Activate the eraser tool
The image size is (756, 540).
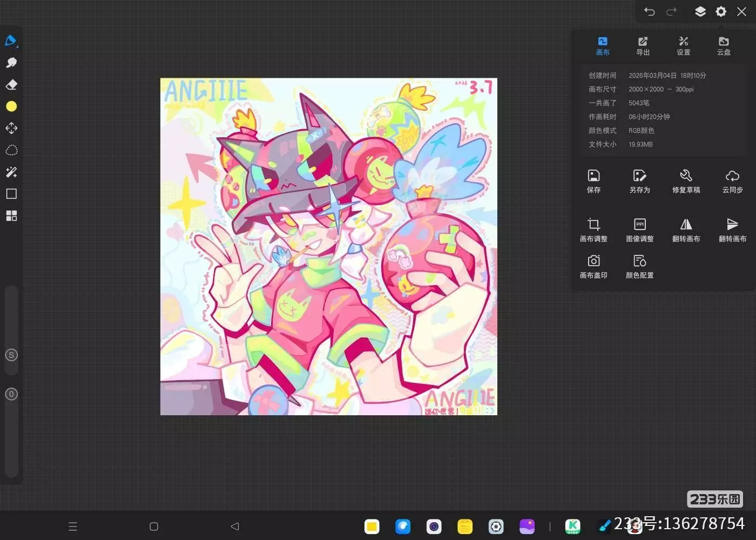pyautogui.click(x=11, y=85)
